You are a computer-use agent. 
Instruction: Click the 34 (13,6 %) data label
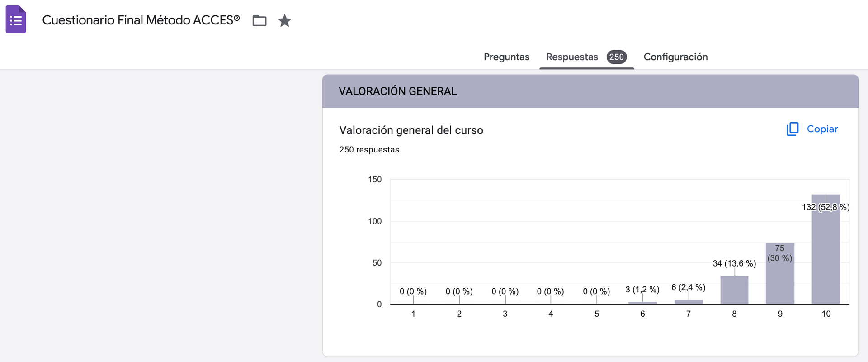pyautogui.click(x=734, y=263)
